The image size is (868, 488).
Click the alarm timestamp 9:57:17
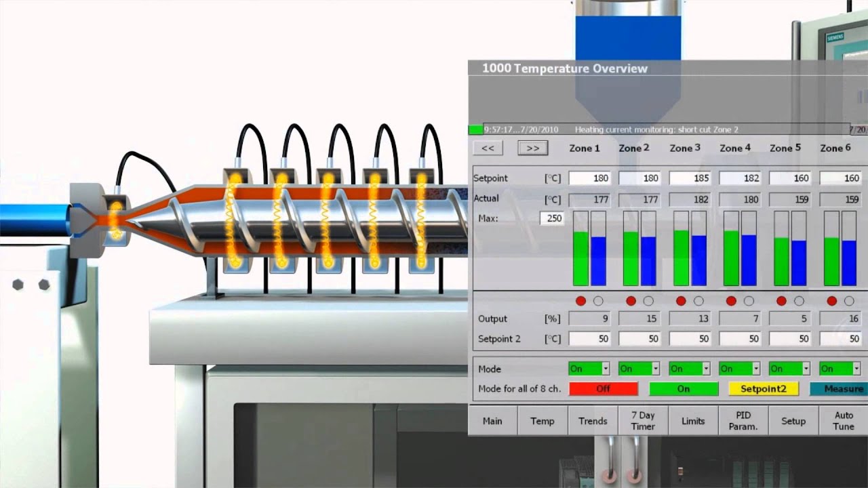tap(500, 129)
